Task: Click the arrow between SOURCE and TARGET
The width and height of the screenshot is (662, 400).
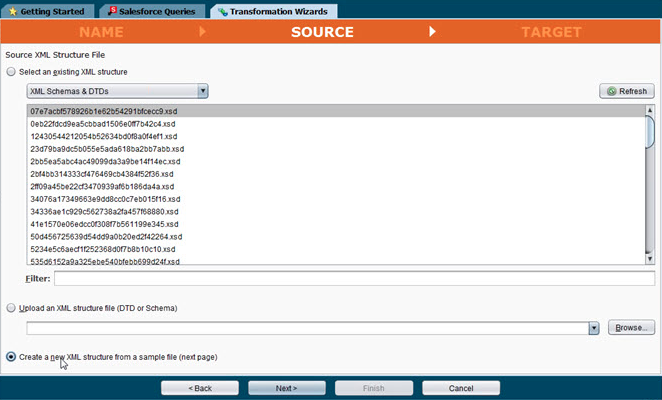Action: [433, 32]
